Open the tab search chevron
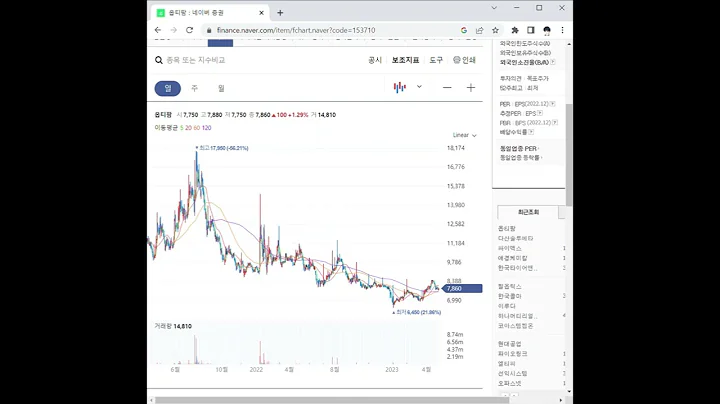The width and height of the screenshot is (720, 404). pyautogui.click(x=494, y=8)
